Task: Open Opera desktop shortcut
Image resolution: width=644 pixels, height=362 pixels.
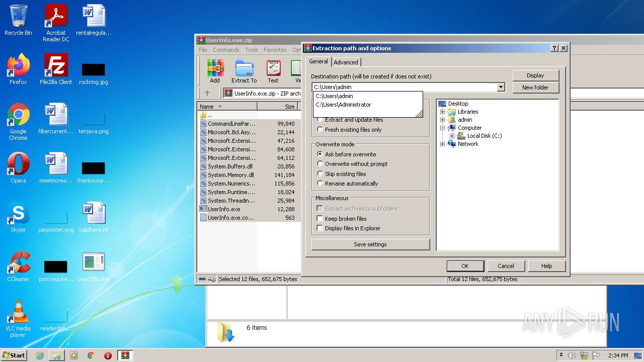Action: pos(18,168)
